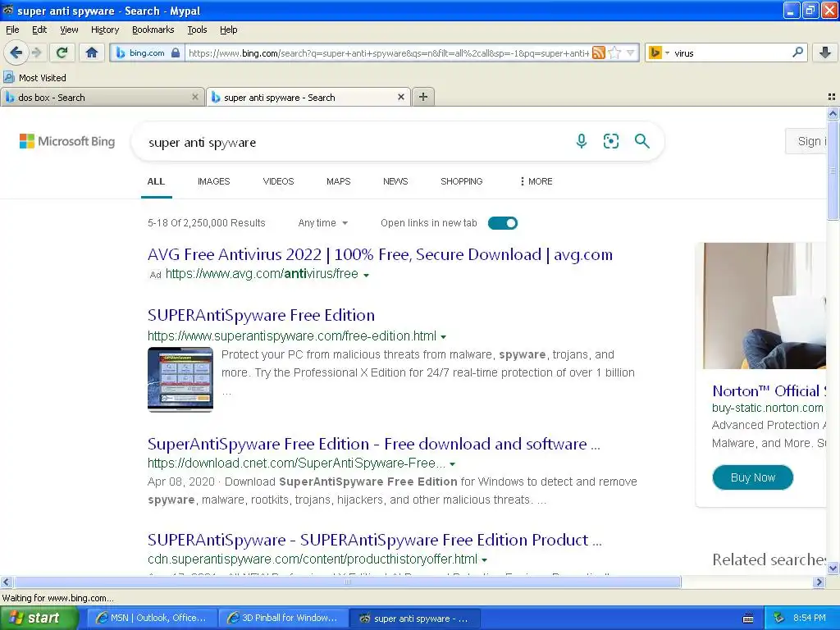Screen dimensions: 840x630
Task: Expand cdn.superantispyware.com URL arrow
Action: click(484, 559)
